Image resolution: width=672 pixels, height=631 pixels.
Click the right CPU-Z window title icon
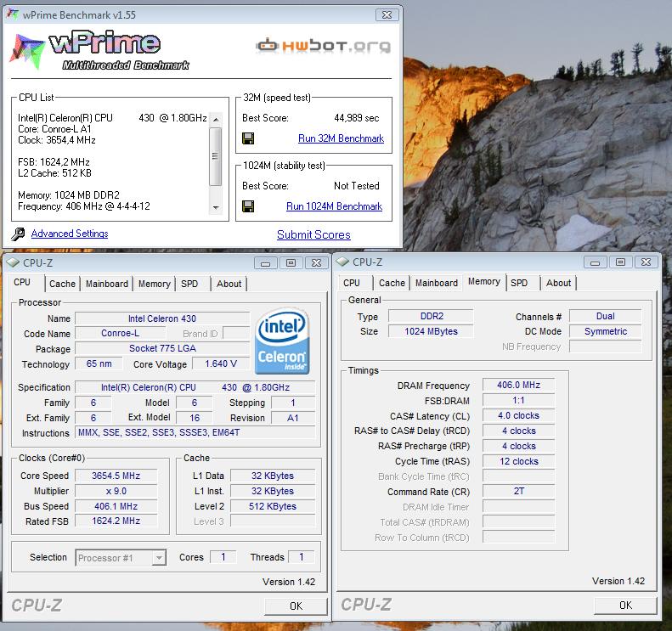pyautogui.click(x=342, y=262)
